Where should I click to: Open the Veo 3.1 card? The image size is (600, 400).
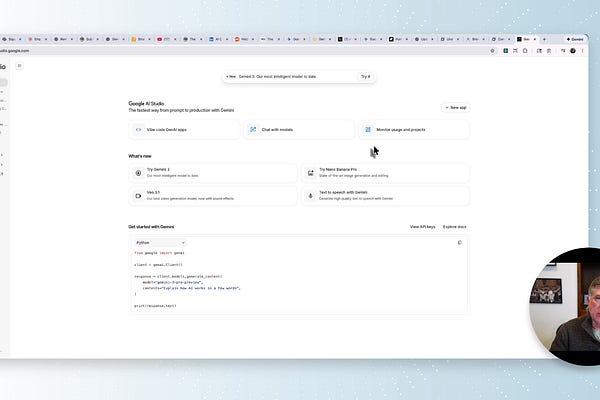[x=213, y=196]
